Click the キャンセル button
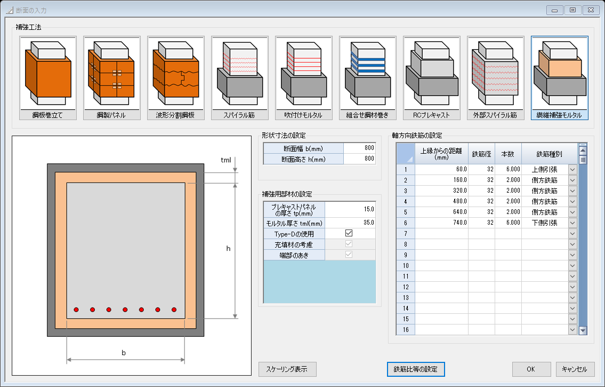Viewport: 605px width, 387px height. [x=575, y=369]
